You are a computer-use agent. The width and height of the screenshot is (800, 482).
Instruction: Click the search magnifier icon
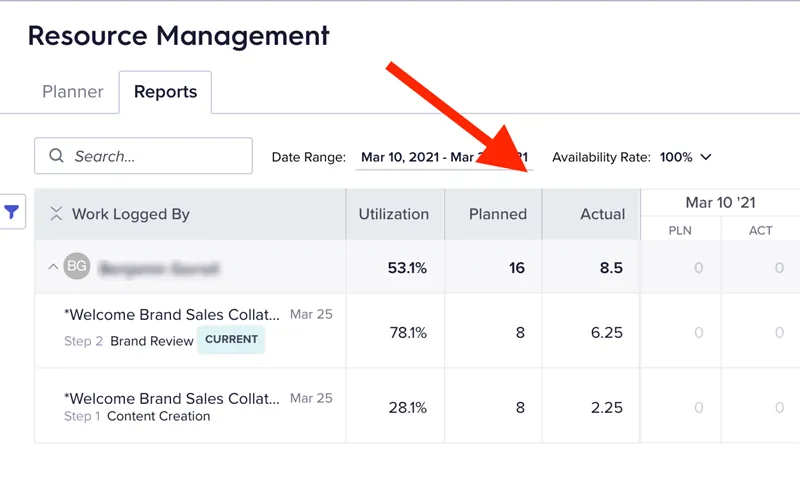tap(56, 156)
